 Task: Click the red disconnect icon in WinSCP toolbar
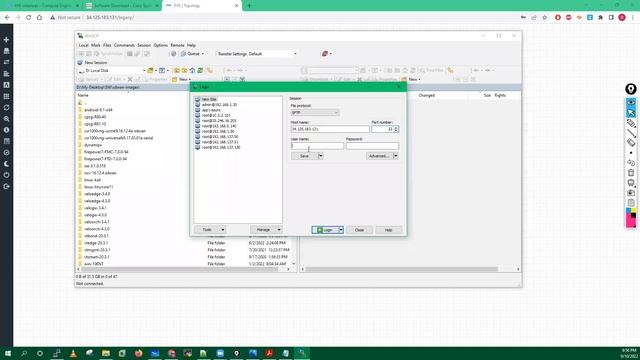tap(325, 54)
